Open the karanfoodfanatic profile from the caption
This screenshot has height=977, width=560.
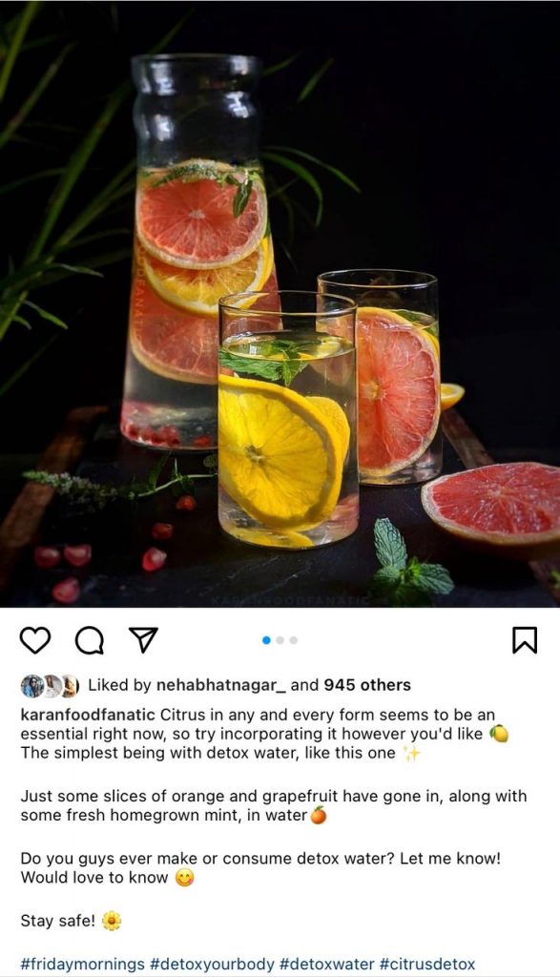click(88, 715)
